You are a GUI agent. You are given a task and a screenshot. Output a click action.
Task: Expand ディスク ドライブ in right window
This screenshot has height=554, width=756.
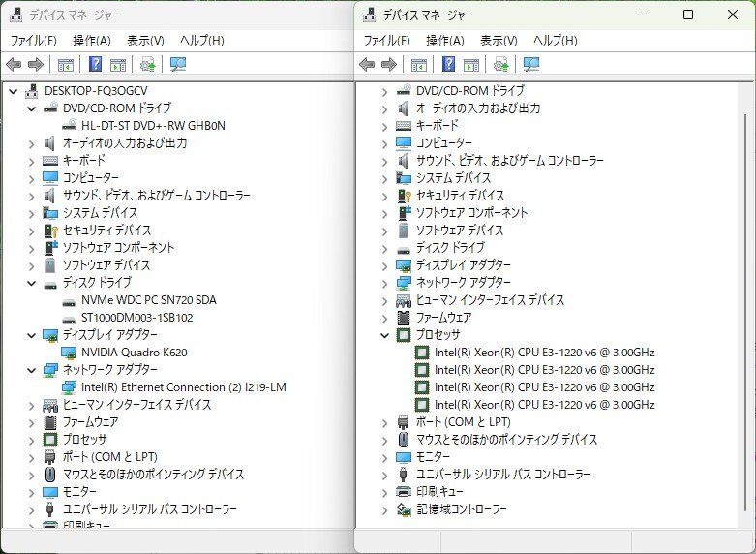tap(384, 248)
